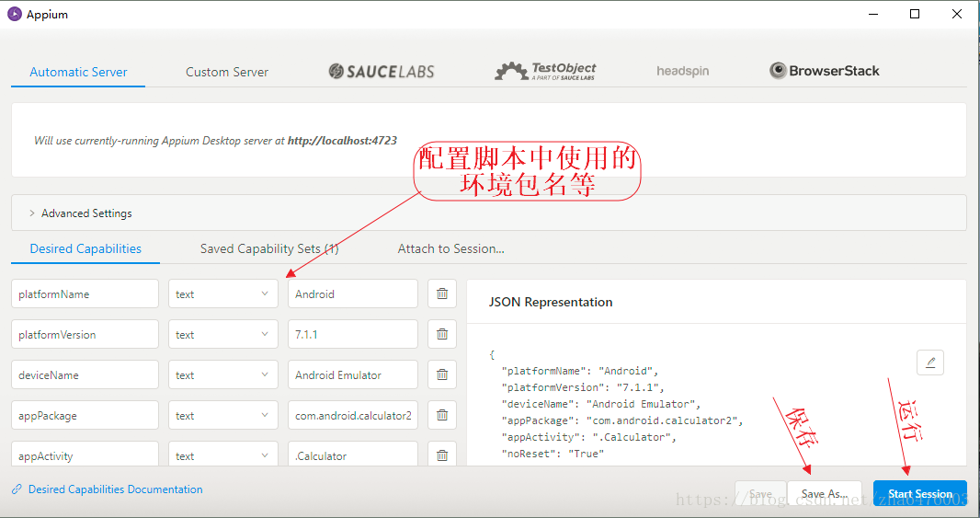The width and height of the screenshot is (980, 518).
Task: Click the platformVersion name field
Action: (85, 334)
